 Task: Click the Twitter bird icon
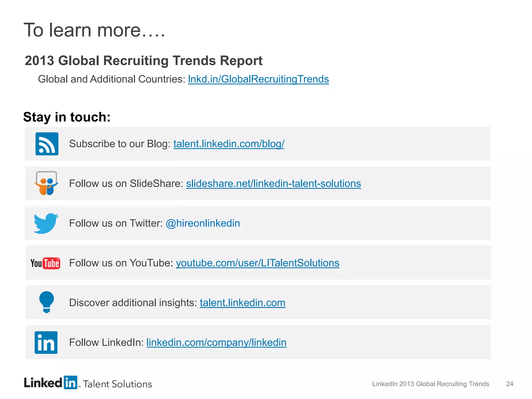tap(46, 223)
